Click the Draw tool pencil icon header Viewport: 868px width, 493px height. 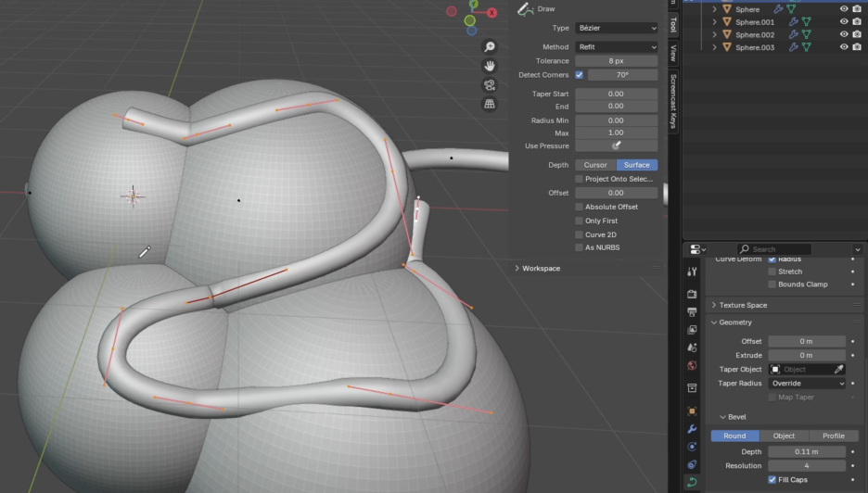pyautogui.click(x=525, y=9)
